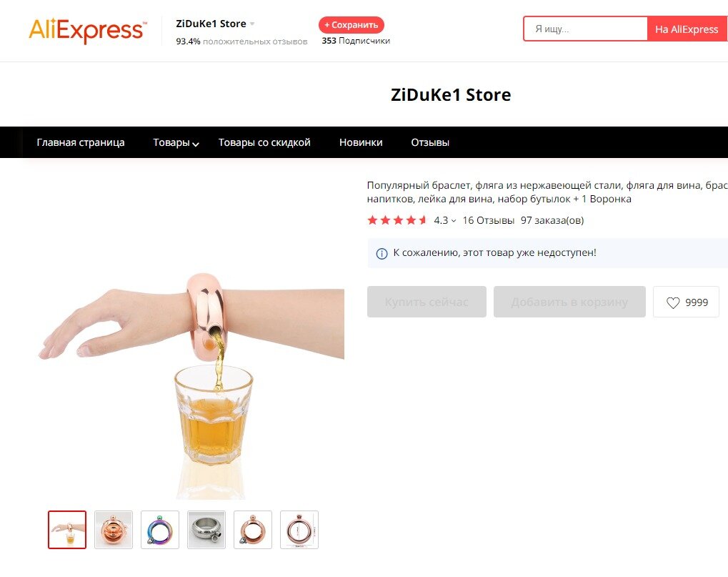Focus the Я ищу search field
This screenshot has height=577, width=728.
[585, 29]
